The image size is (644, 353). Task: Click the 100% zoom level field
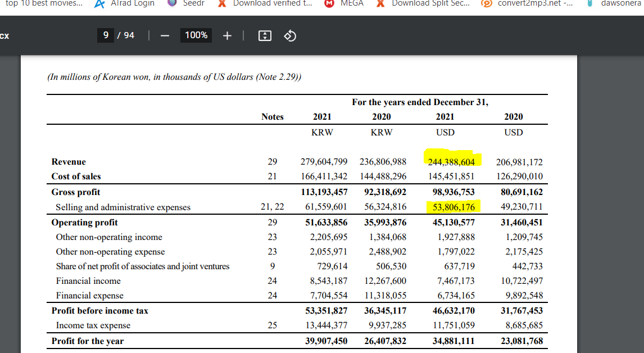point(196,35)
